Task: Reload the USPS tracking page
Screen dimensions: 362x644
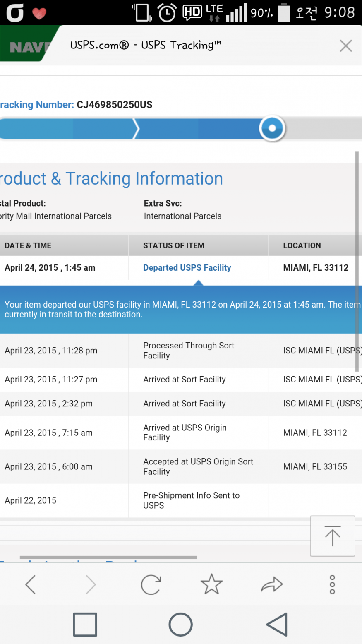Action: [151, 584]
